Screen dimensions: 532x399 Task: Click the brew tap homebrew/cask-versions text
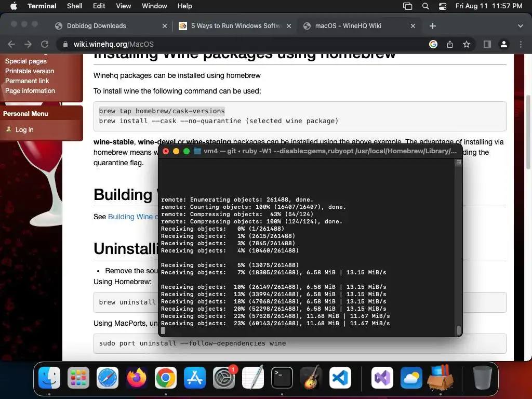pos(162,111)
